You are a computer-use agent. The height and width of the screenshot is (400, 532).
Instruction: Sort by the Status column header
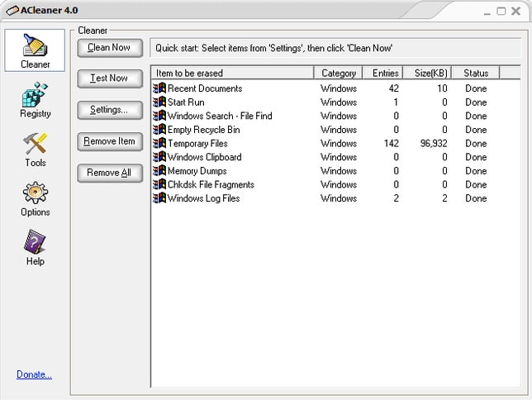click(x=476, y=73)
